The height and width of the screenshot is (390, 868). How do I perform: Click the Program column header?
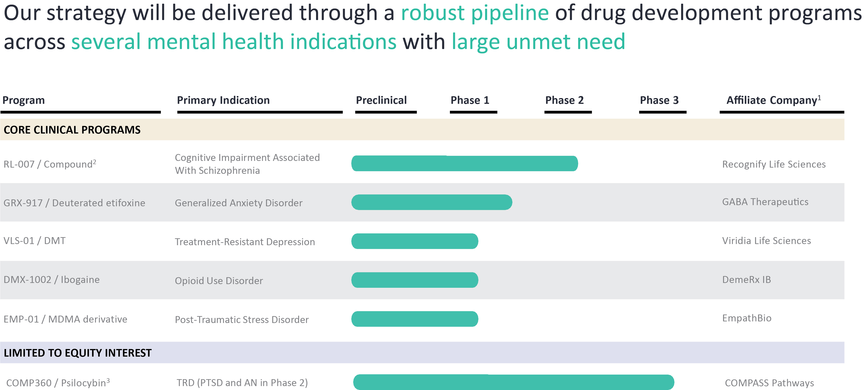[x=23, y=100]
